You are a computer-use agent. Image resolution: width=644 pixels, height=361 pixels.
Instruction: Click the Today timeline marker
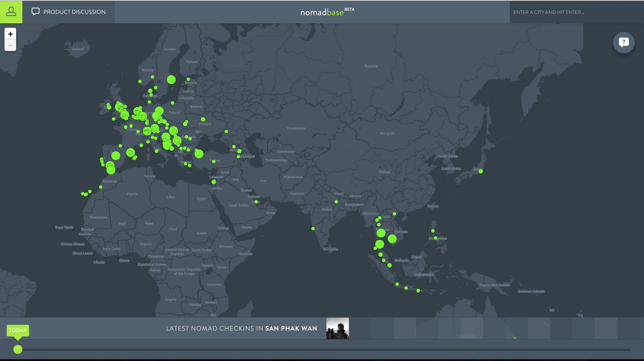pyautogui.click(x=18, y=331)
